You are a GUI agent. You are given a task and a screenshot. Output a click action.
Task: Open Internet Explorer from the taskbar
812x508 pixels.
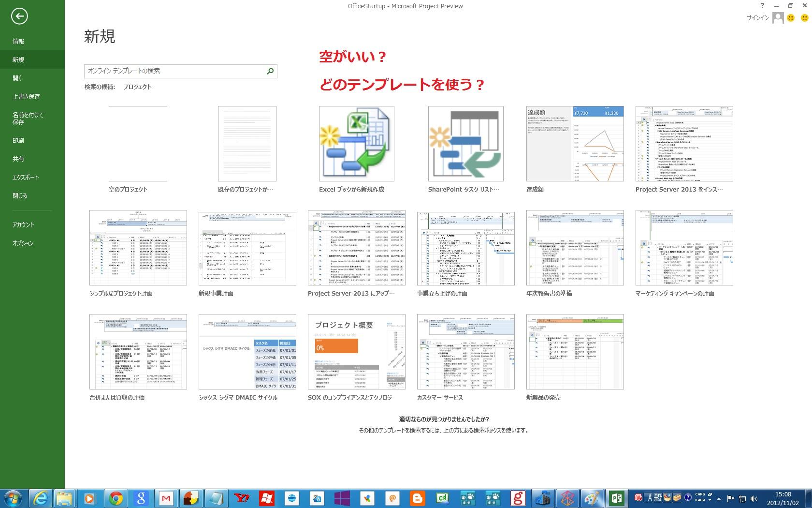40,498
